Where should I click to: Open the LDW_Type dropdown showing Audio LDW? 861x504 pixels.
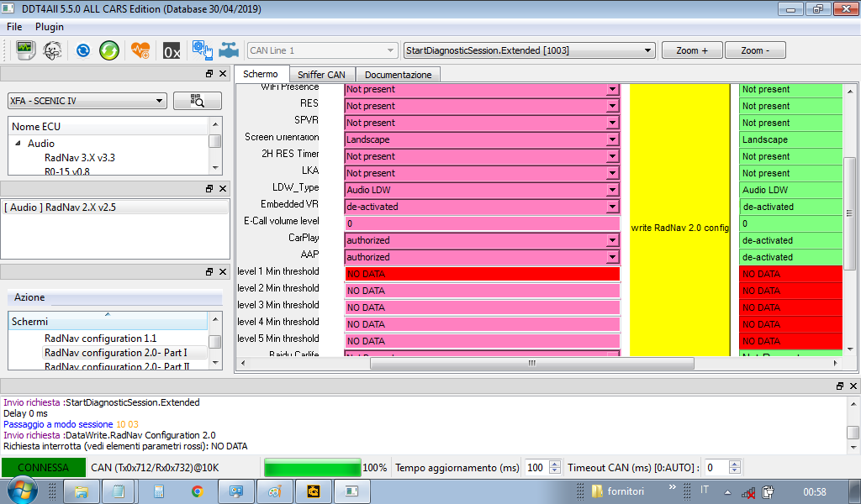[x=611, y=189]
